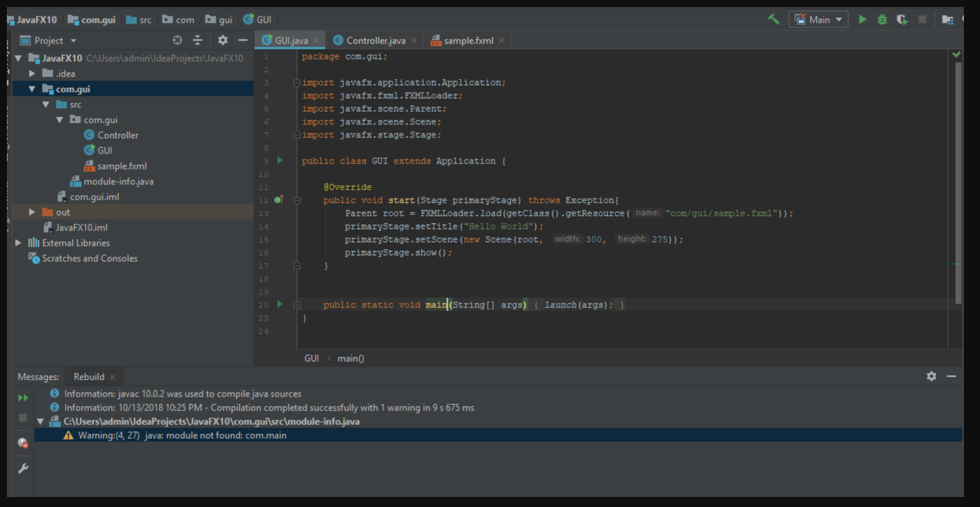Click GUI in editor bottom breadcrumb
Viewport: 980px width, 507px height.
coord(312,359)
